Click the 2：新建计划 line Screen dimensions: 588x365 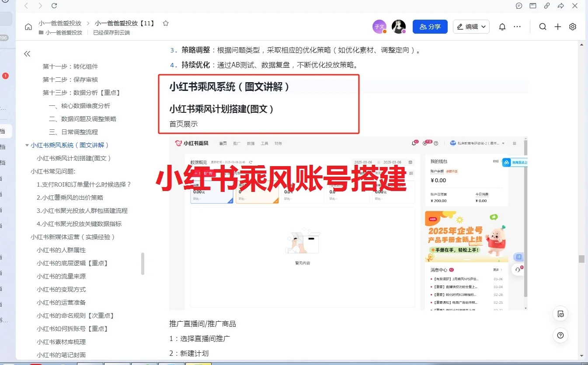click(189, 353)
